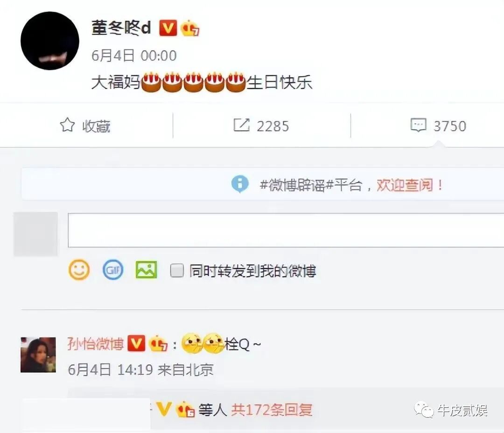This screenshot has width=504, height=433.
Task: Click the favorite star icon
Action: tap(67, 125)
